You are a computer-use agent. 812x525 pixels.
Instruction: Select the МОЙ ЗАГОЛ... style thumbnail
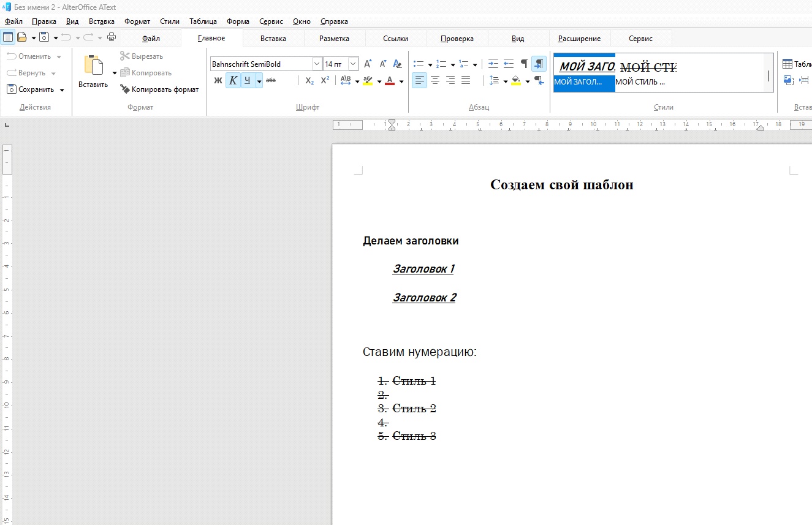(x=584, y=72)
